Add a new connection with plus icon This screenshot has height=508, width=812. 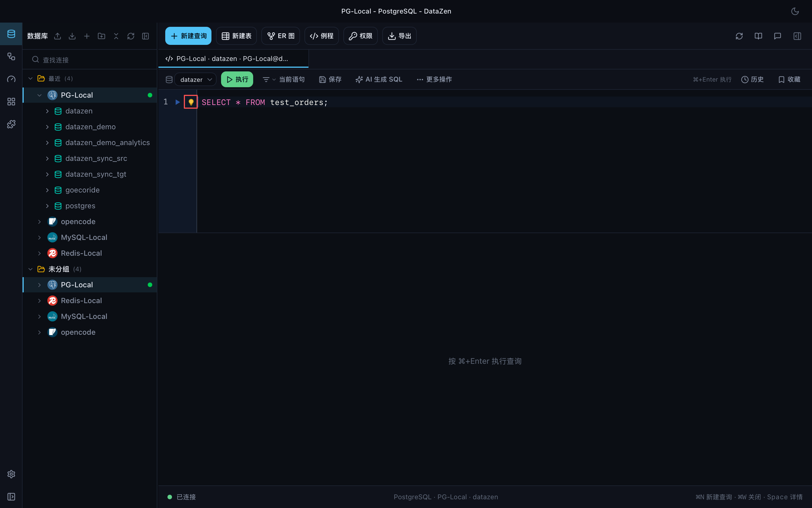[x=87, y=36]
